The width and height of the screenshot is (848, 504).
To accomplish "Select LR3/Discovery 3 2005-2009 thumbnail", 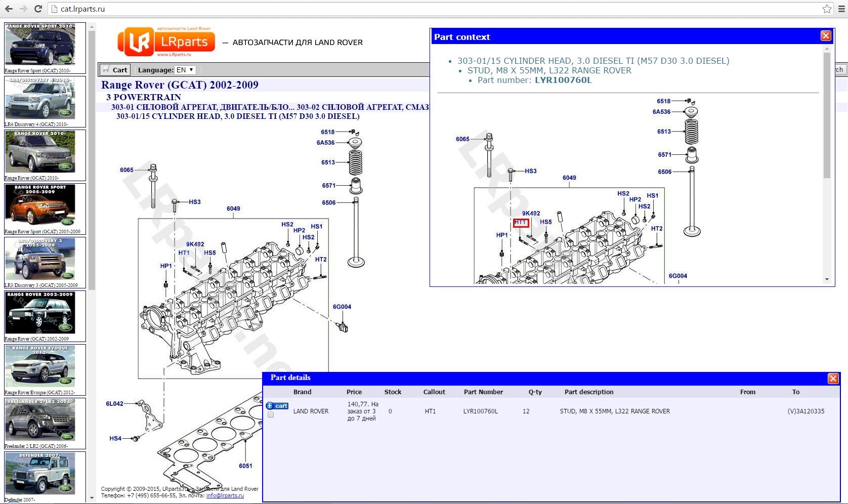I will pos(45,263).
